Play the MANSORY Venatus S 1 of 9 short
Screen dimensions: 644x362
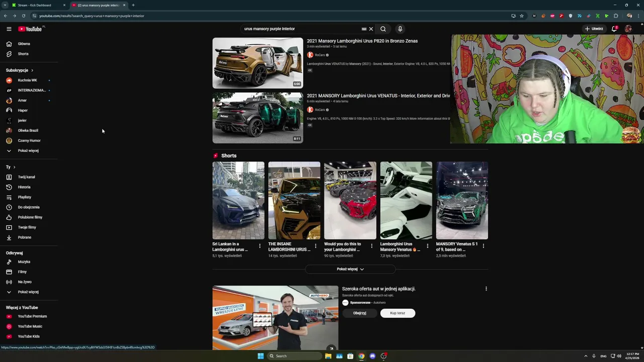pyautogui.click(x=462, y=200)
